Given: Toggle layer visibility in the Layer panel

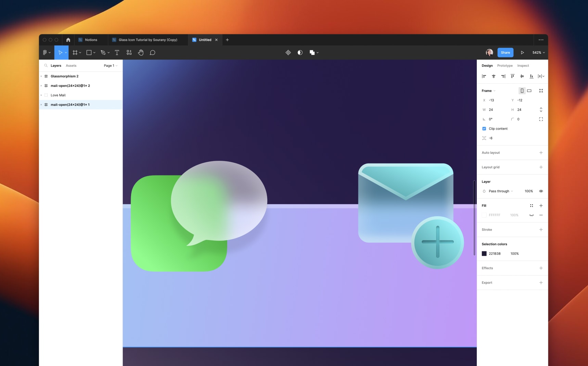Looking at the screenshot, I should [541, 191].
